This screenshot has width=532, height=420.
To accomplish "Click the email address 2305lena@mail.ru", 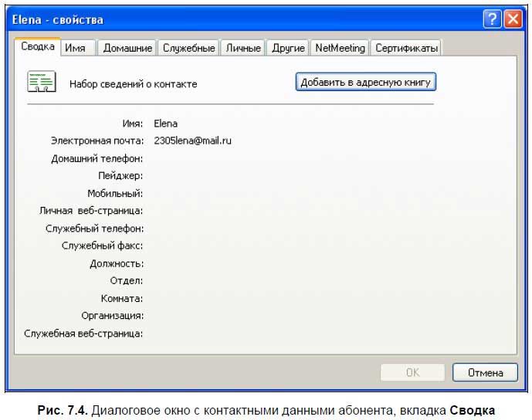I will 192,141.
